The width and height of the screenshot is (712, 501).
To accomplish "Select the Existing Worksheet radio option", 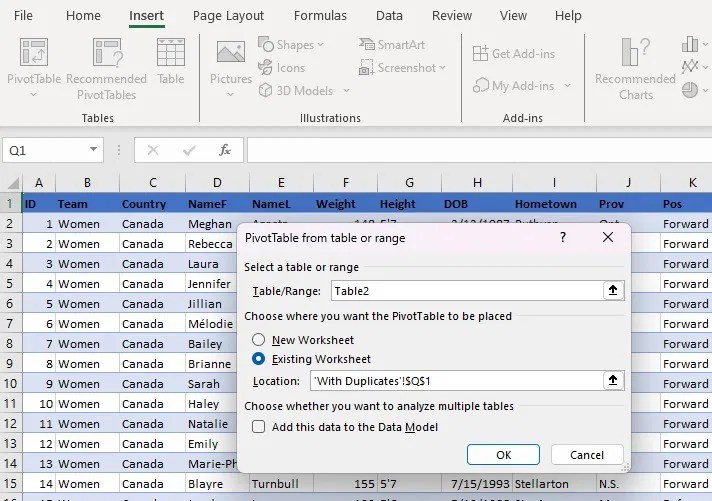I will (x=258, y=359).
